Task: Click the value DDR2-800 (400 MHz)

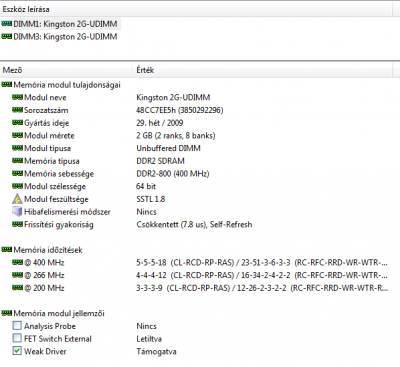Action: pos(173,174)
